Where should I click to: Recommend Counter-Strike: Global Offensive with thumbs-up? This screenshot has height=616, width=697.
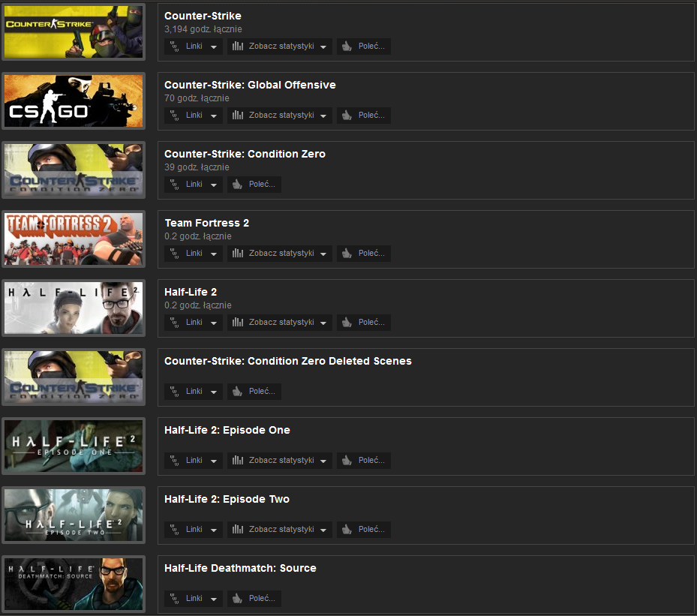click(x=364, y=115)
